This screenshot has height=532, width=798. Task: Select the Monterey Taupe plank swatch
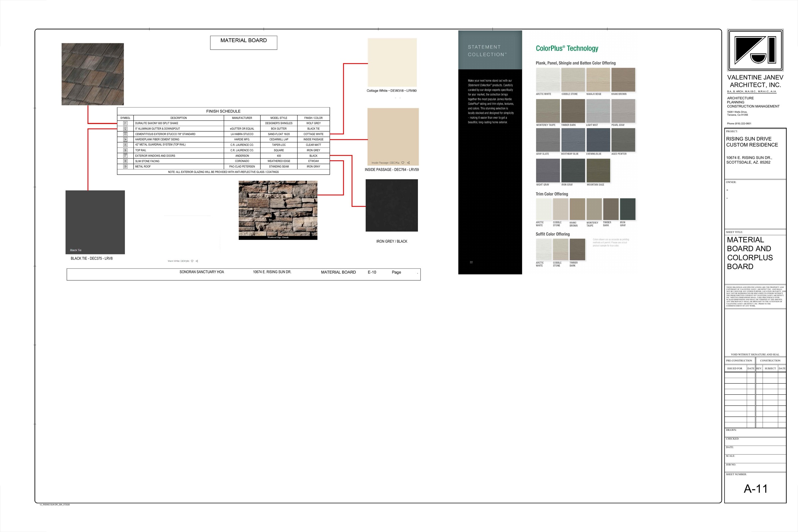coord(548,111)
